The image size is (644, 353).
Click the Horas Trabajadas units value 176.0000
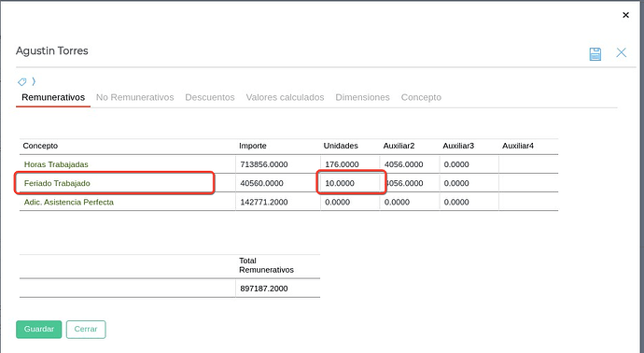point(342,164)
